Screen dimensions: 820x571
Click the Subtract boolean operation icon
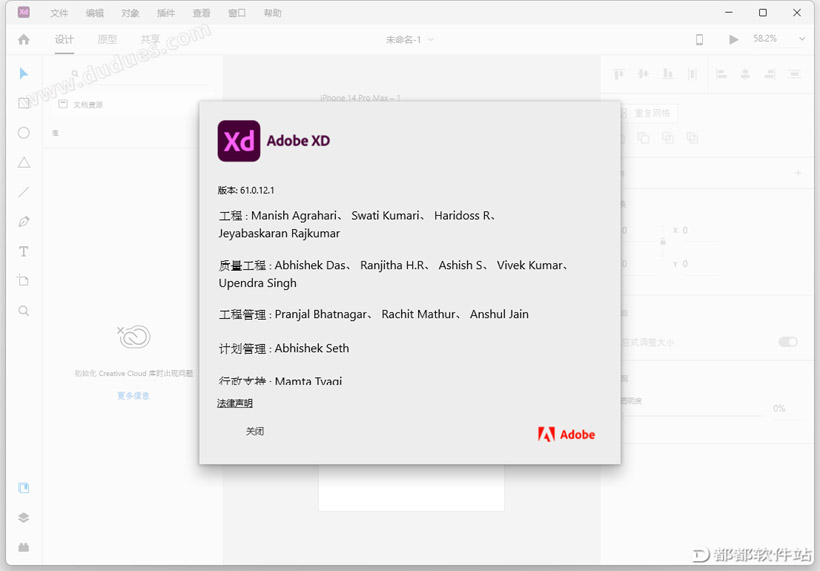(643, 138)
